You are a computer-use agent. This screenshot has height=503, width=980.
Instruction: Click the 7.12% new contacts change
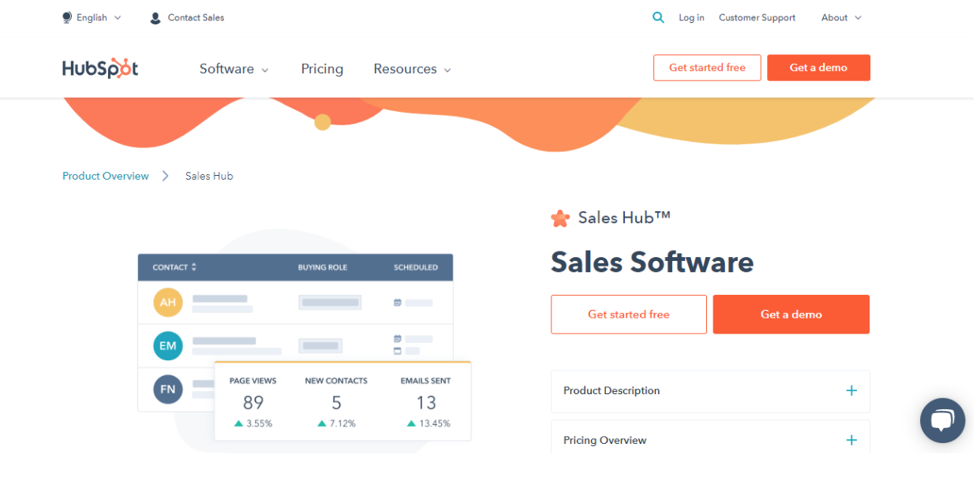tap(336, 423)
